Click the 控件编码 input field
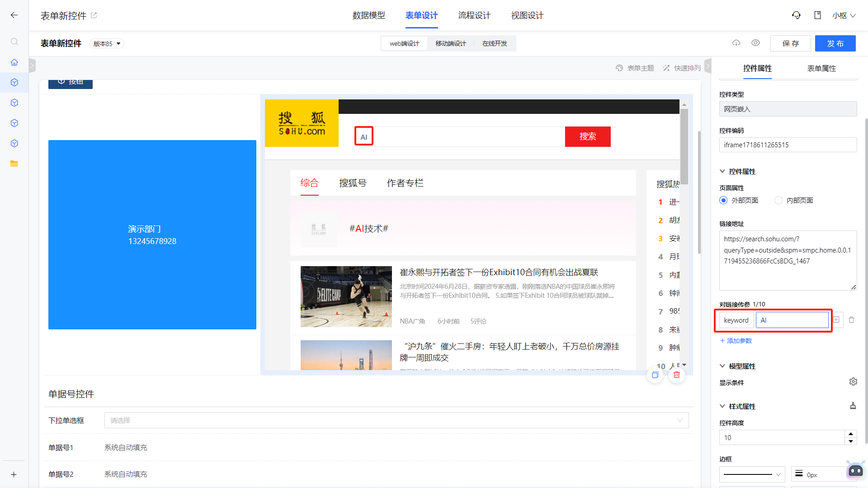Viewport: 868px width, 488px height. click(788, 145)
